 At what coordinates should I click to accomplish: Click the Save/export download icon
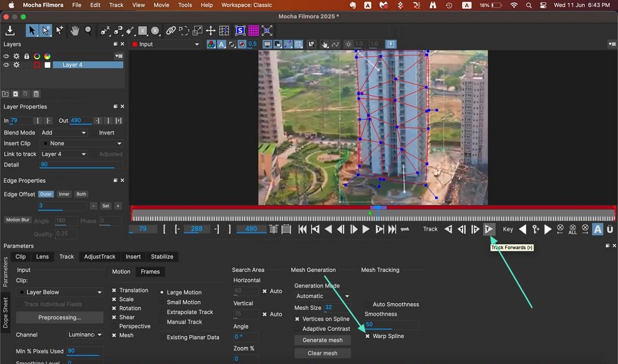[x=10, y=30]
